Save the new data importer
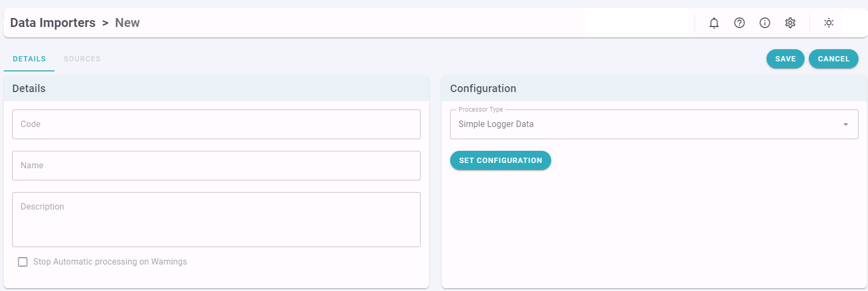 tap(785, 59)
